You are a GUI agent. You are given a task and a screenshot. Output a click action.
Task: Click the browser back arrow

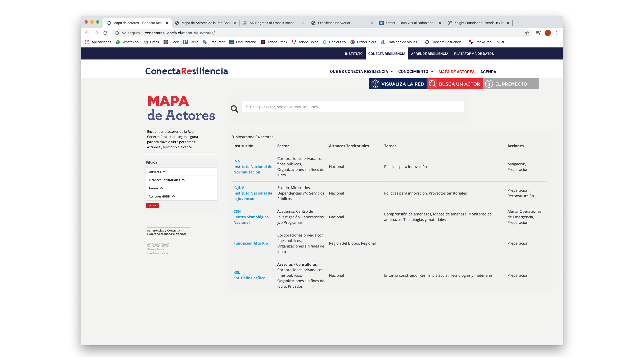(x=87, y=33)
